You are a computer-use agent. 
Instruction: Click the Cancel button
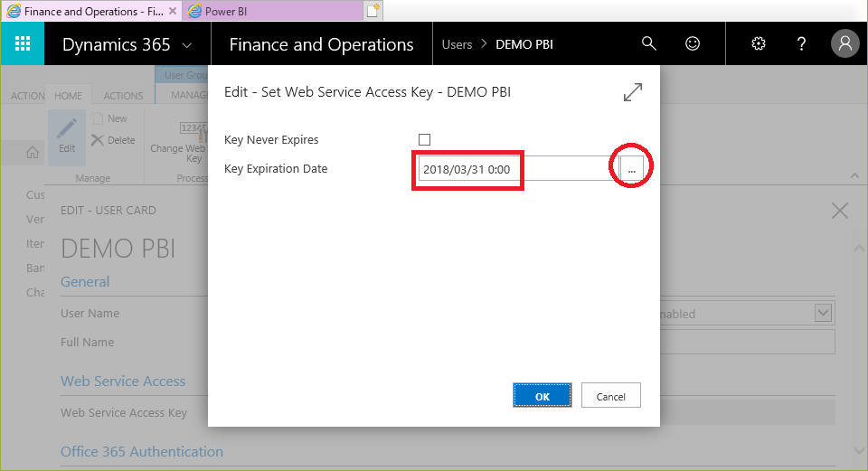tap(610, 396)
